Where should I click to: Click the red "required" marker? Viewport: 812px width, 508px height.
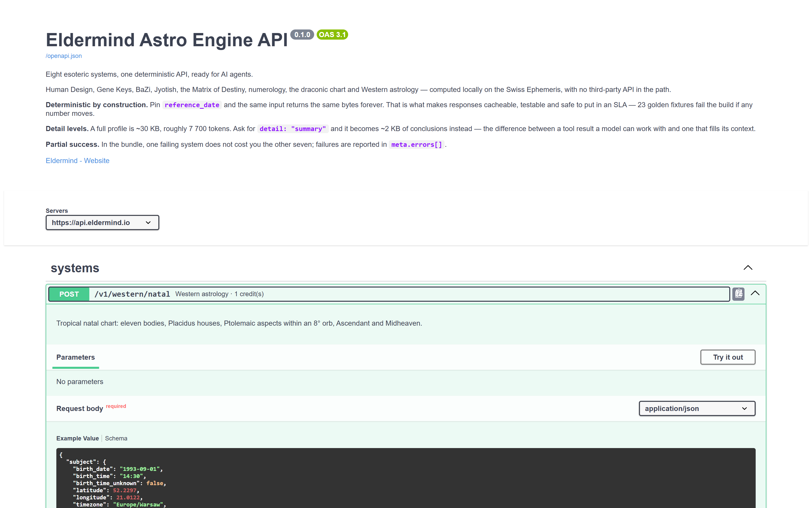click(x=116, y=406)
